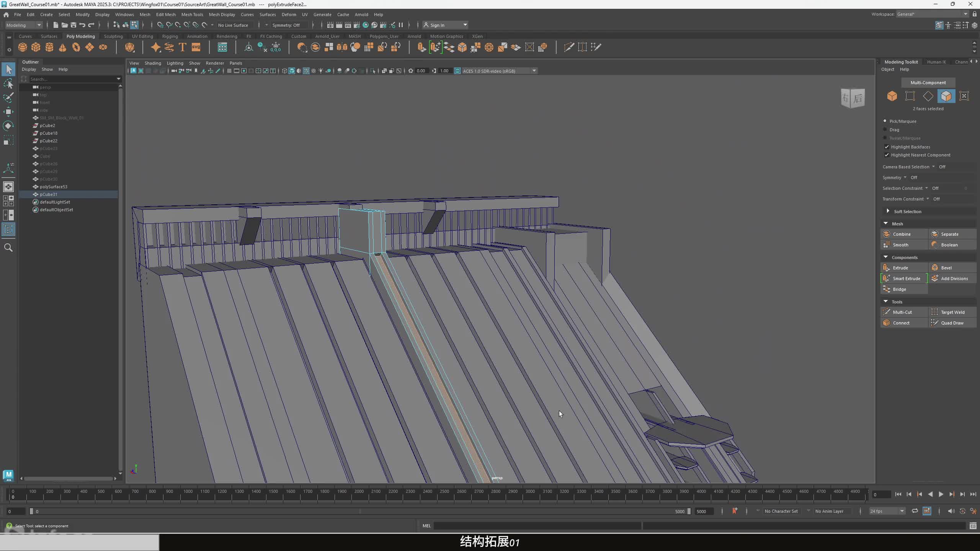
Task: Select the face selection mode cube icon
Action: [946, 96]
